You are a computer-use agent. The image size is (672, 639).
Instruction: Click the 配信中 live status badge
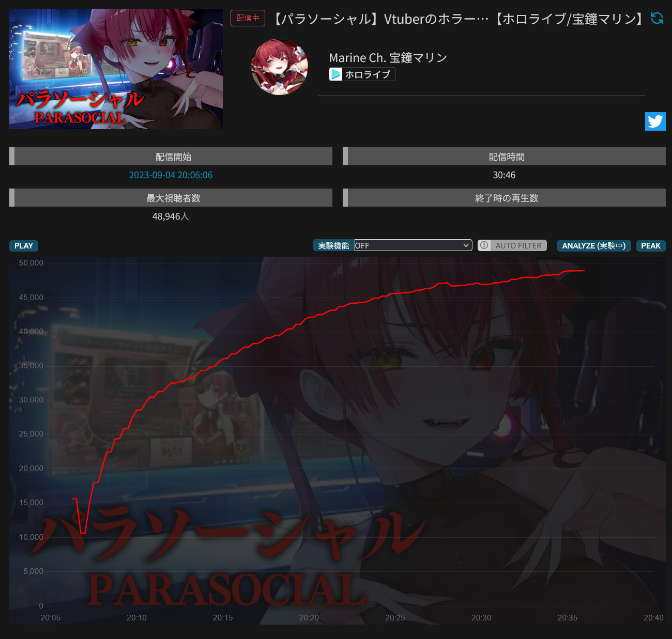tap(248, 18)
